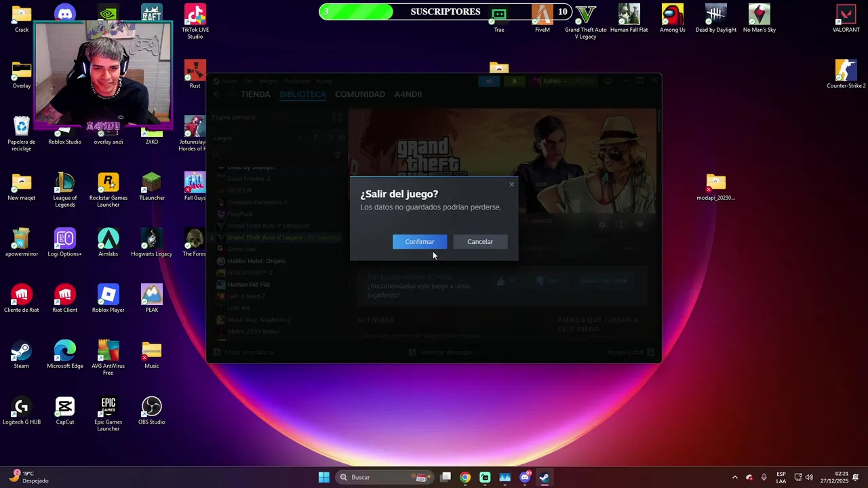Open CapCut desktop shortcut
This screenshot has height=488, width=868.
coord(65,411)
